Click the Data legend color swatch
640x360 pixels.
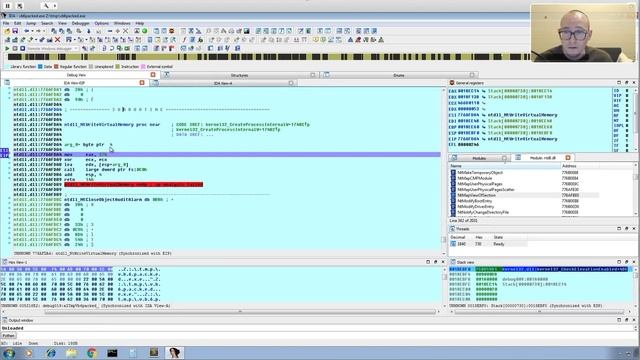click(40, 67)
